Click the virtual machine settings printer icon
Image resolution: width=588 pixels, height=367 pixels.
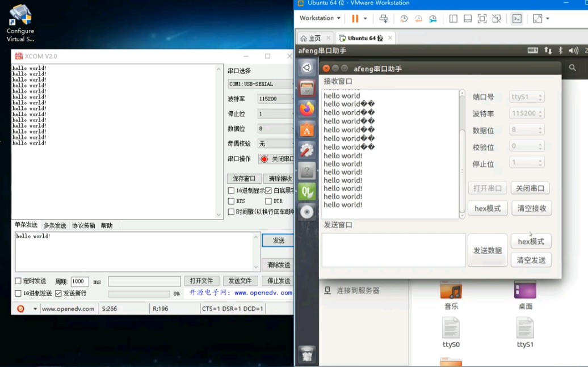(x=385, y=19)
